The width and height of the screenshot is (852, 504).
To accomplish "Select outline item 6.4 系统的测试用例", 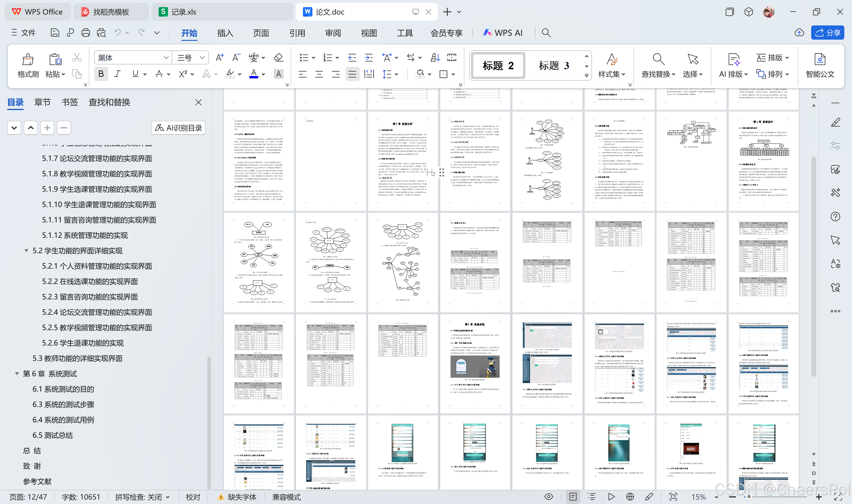I will pyautogui.click(x=63, y=420).
